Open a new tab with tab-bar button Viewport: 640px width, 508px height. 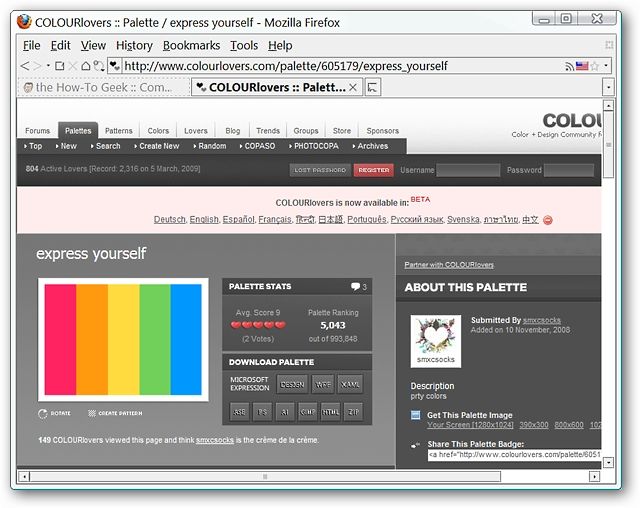[373, 87]
